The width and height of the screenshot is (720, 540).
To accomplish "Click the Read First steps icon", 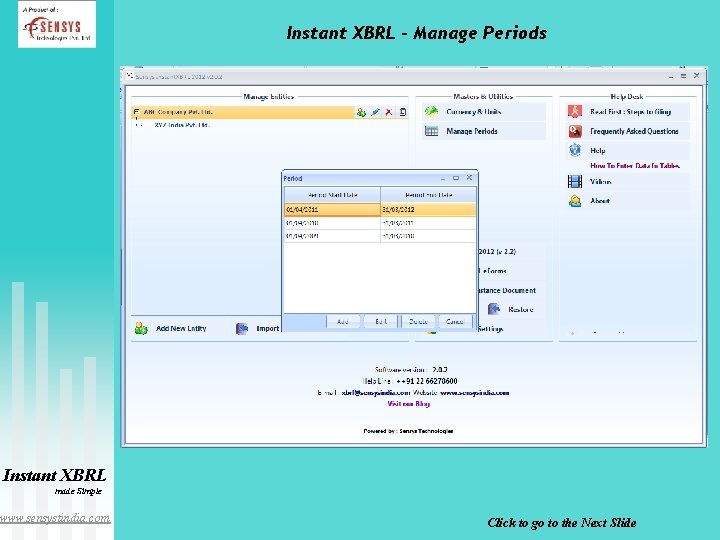I will pos(575,112).
